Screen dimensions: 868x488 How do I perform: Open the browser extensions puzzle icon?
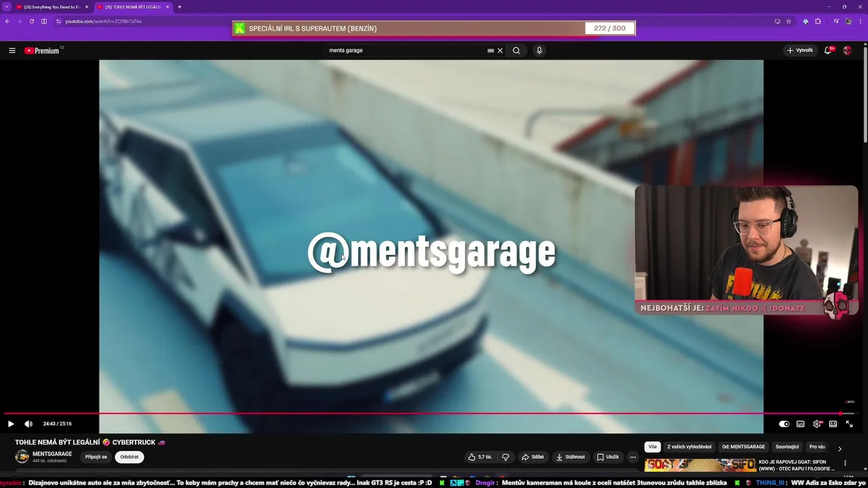point(818,21)
